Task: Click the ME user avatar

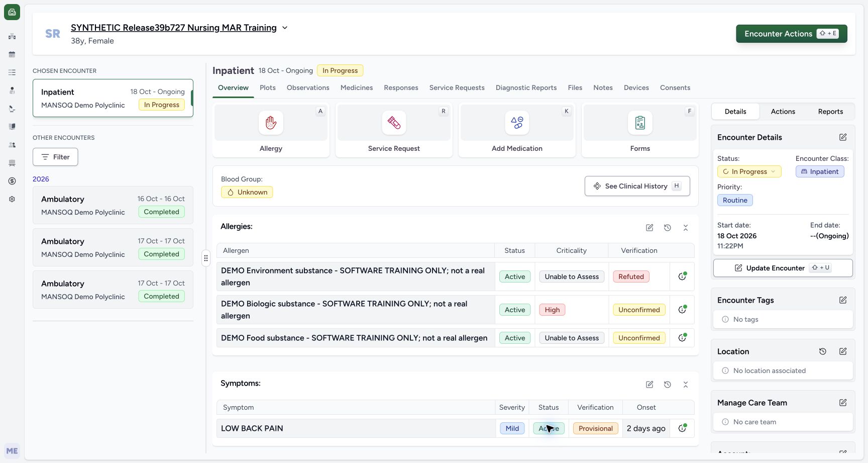Action: (12, 451)
